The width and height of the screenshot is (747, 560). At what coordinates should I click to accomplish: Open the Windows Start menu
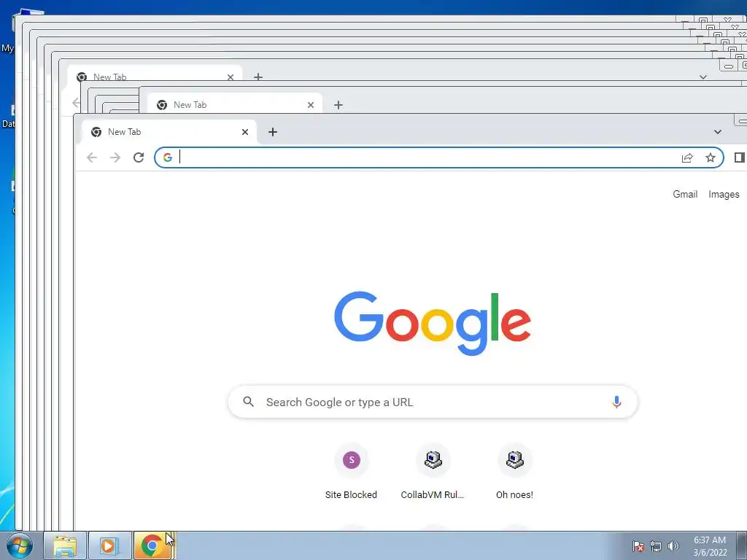click(x=20, y=545)
